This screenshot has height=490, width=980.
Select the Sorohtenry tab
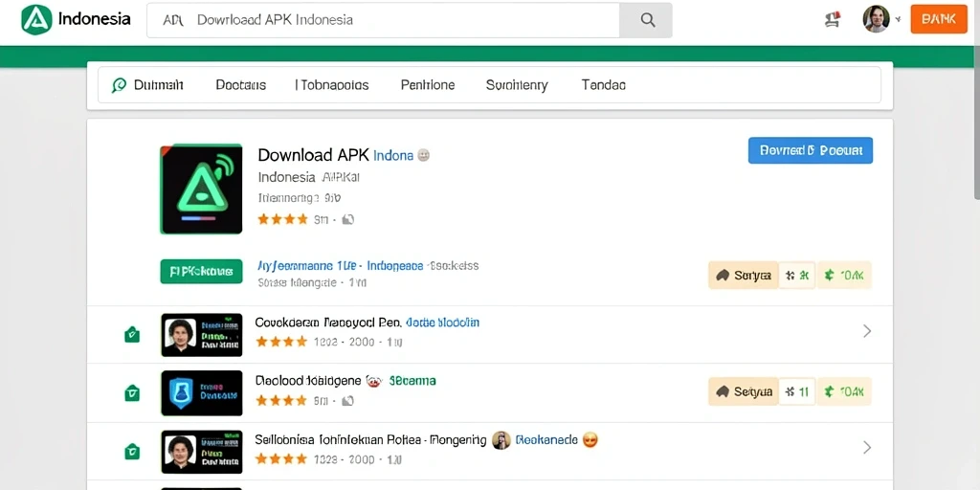[x=516, y=85]
